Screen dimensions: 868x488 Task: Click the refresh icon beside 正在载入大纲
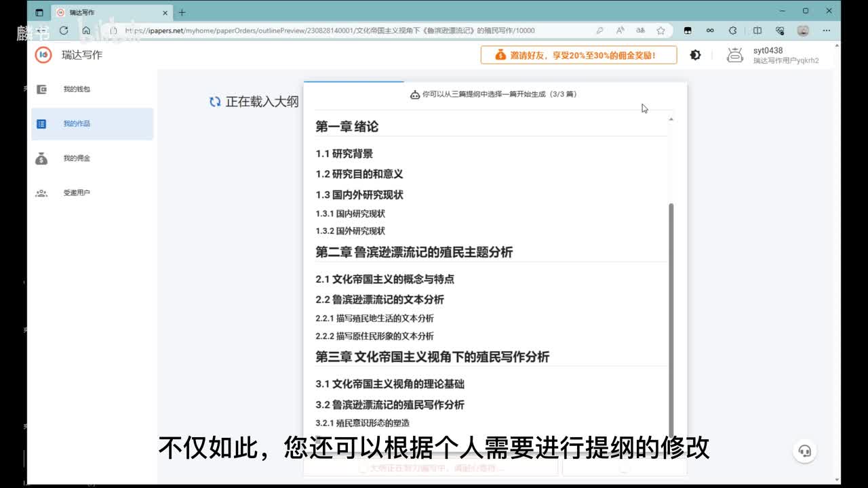pyautogui.click(x=215, y=102)
